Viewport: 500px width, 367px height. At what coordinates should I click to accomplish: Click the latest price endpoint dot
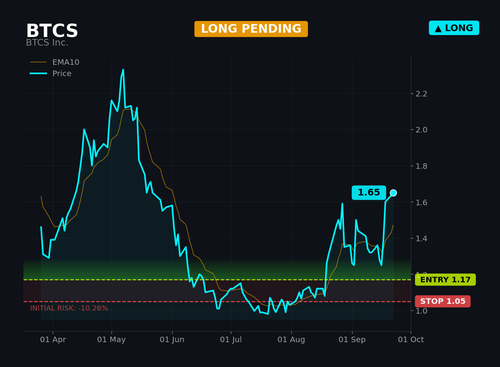[x=393, y=193]
